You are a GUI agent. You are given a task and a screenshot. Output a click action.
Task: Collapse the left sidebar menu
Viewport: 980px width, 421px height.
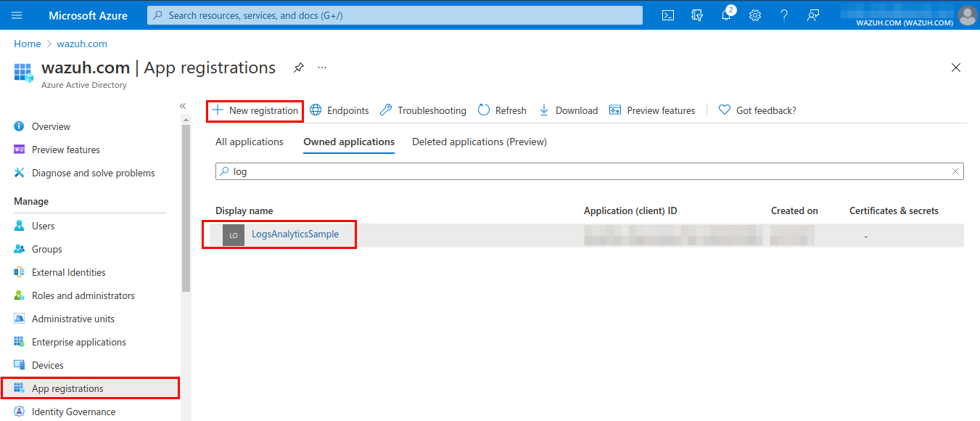pyautogui.click(x=183, y=106)
